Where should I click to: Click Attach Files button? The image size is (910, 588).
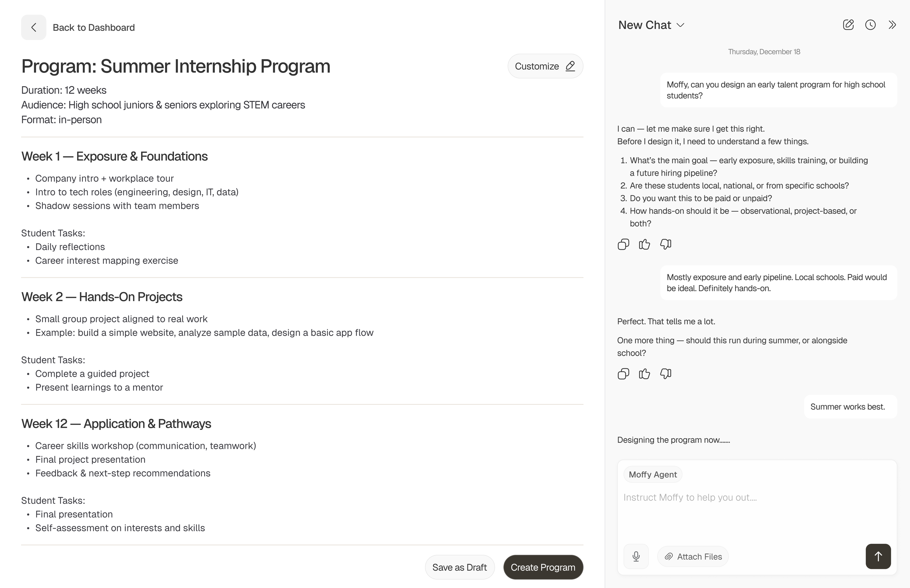pyautogui.click(x=693, y=557)
